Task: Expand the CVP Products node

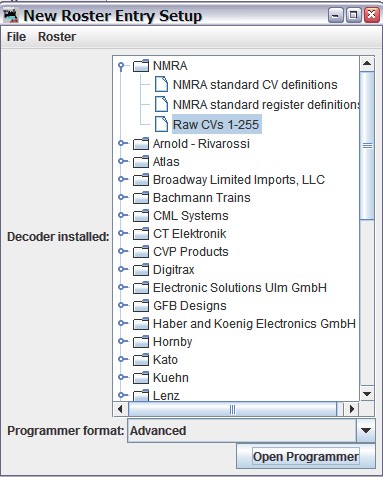Action: (x=123, y=251)
